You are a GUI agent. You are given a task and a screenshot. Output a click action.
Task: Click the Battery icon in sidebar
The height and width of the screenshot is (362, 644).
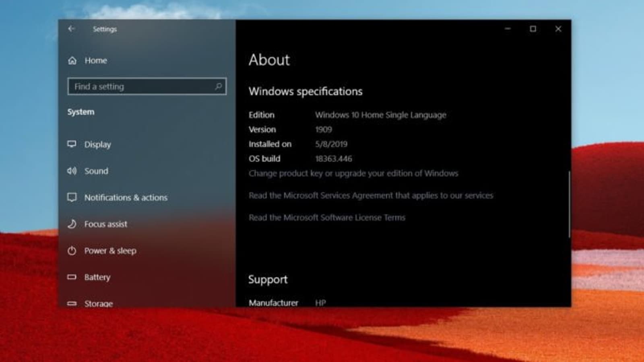click(x=72, y=277)
